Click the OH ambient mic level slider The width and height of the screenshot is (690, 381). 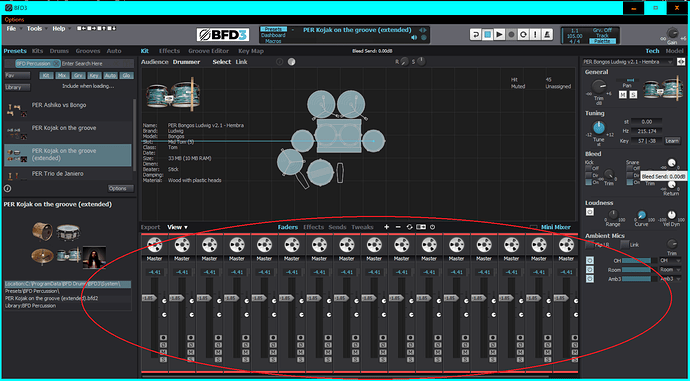pos(640,260)
